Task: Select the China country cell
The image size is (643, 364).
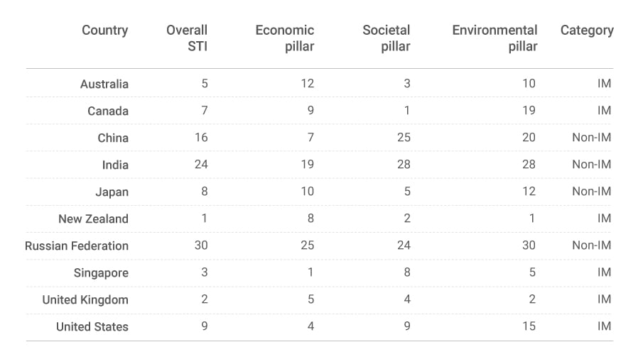Action: (113, 138)
